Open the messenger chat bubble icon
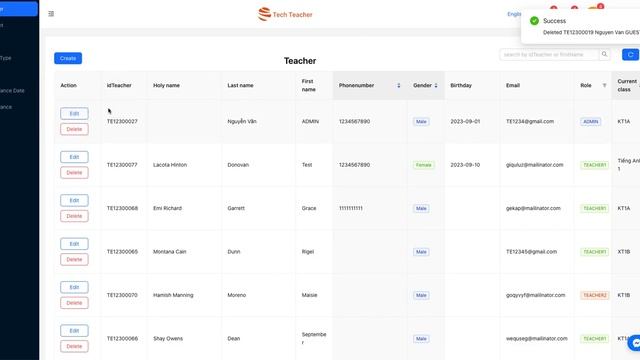Viewport: 640px width, 360px height. click(635, 343)
